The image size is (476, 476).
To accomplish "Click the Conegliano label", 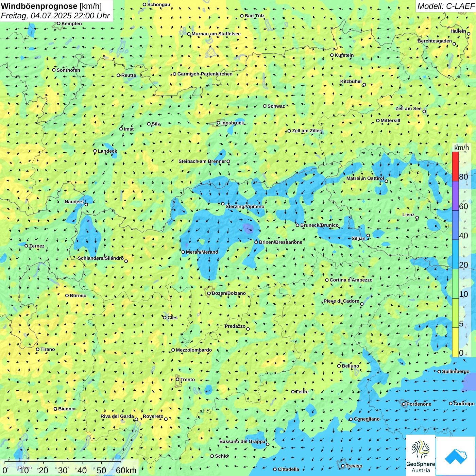I will (x=367, y=419).
